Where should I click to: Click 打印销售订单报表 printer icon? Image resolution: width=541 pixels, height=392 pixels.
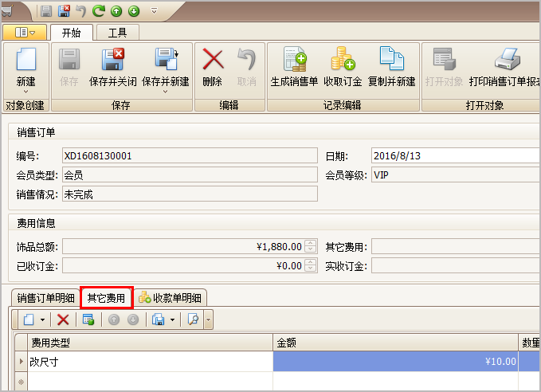point(508,59)
